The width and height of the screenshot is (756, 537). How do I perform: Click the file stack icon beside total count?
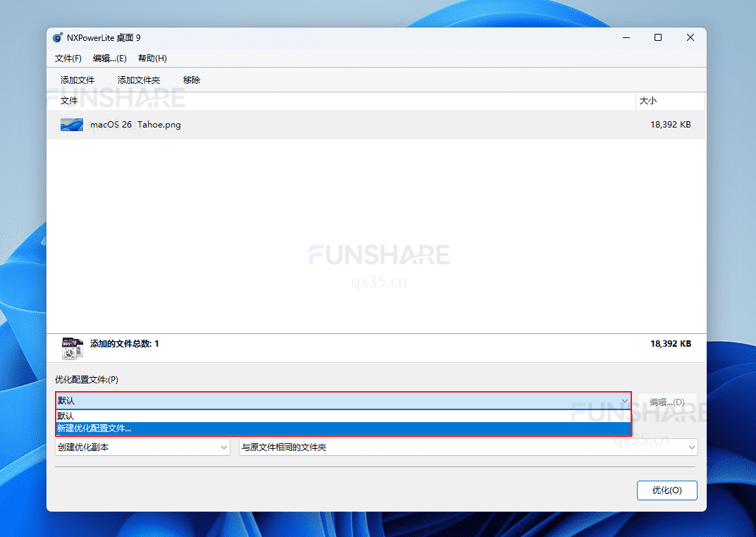pyautogui.click(x=72, y=343)
